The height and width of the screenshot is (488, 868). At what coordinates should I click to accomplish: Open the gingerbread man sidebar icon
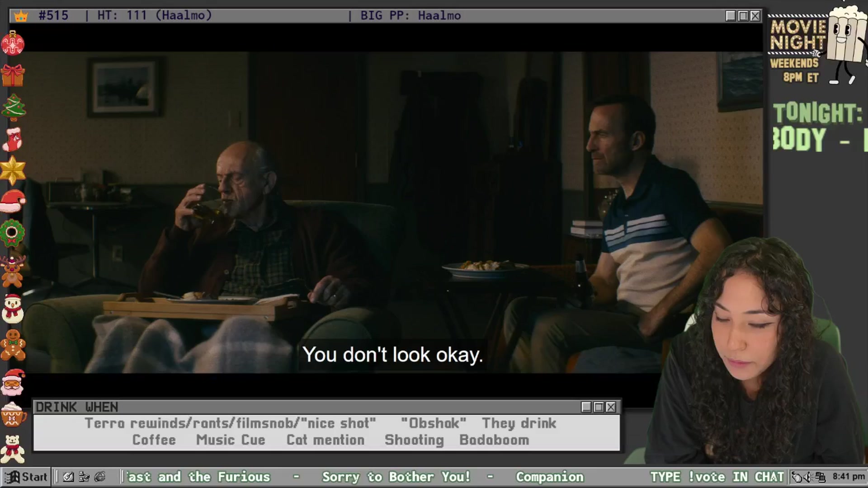click(x=13, y=346)
